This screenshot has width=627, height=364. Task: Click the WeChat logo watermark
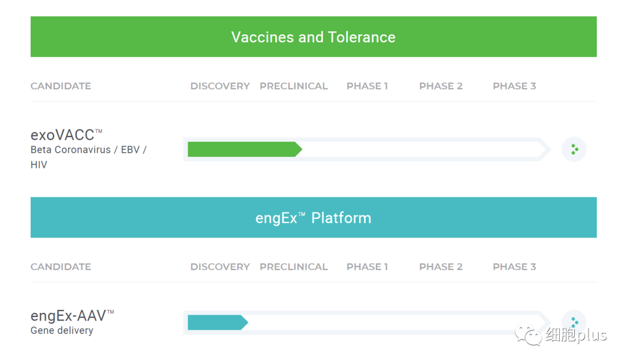tap(528, 334)
